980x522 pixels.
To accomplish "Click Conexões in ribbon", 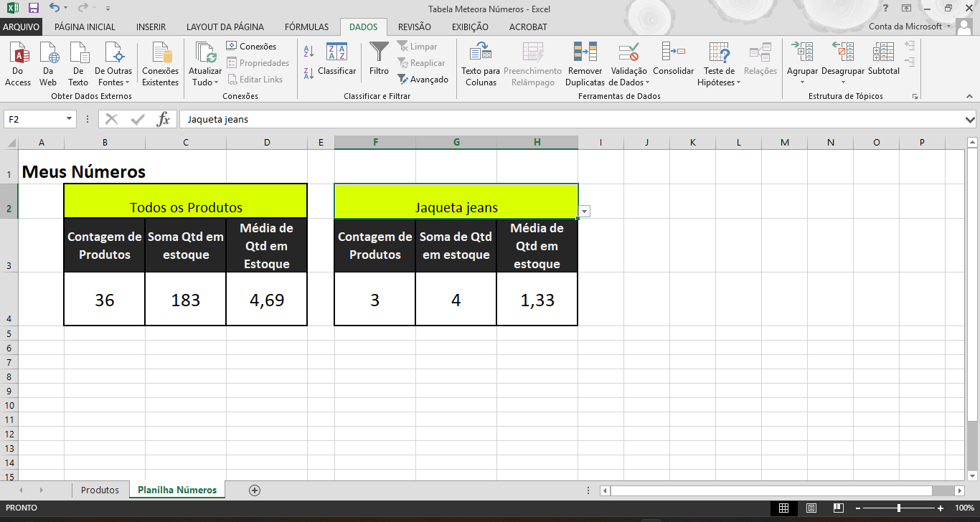I will tap(251, 47).
